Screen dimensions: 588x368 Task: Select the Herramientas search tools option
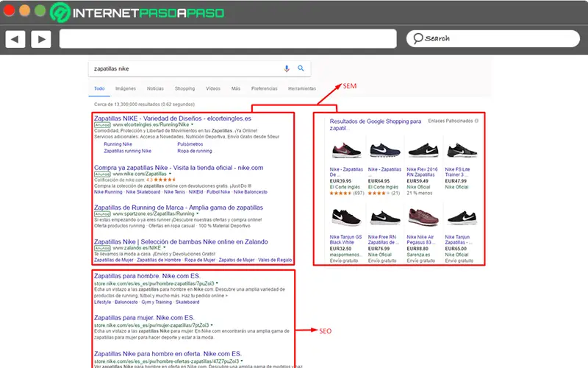tap(301, 88)
